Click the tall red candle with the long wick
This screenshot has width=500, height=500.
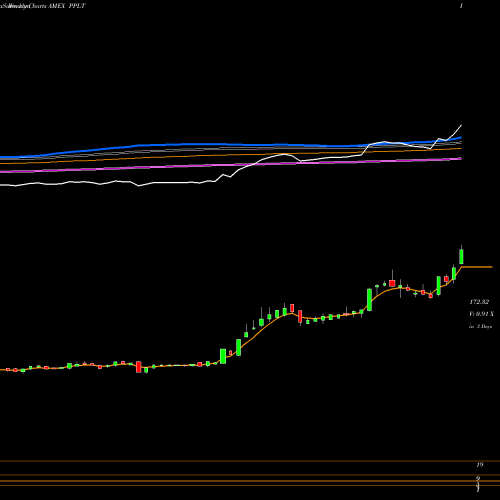click(x=392, y=283)
